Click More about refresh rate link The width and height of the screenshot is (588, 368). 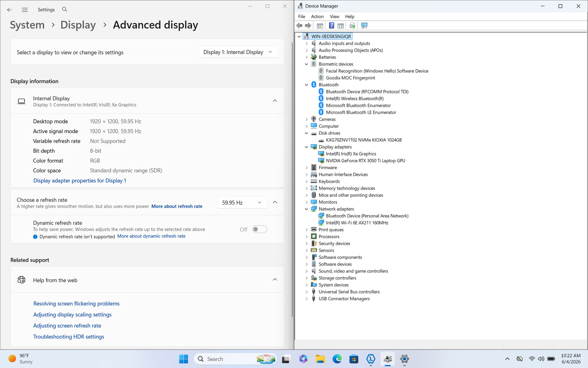pos(177,206)
